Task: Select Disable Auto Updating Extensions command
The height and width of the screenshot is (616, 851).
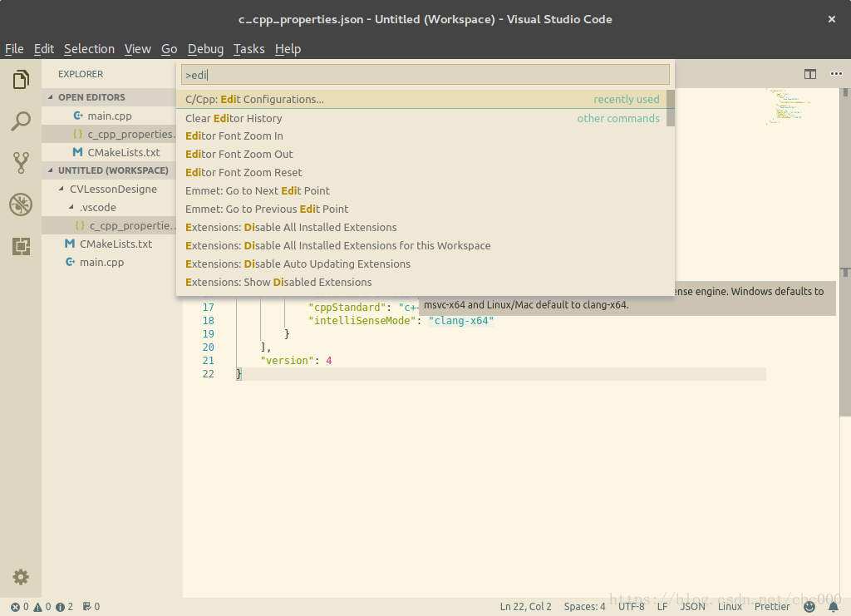Action: coord(421,264)
